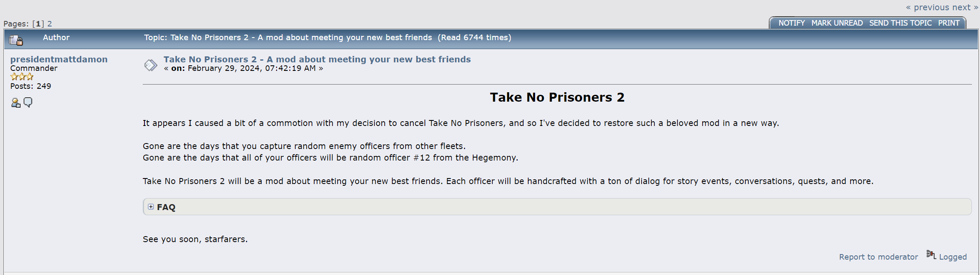
Task: Click the speech bubble personal message icon
Action: point(28,102)
